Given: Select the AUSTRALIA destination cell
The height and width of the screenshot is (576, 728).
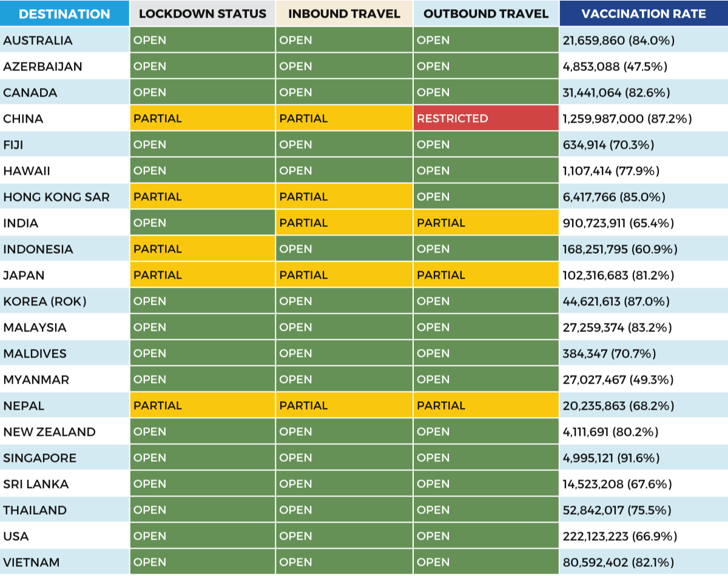Looking at the screenshot, I should tap(64, 40).
